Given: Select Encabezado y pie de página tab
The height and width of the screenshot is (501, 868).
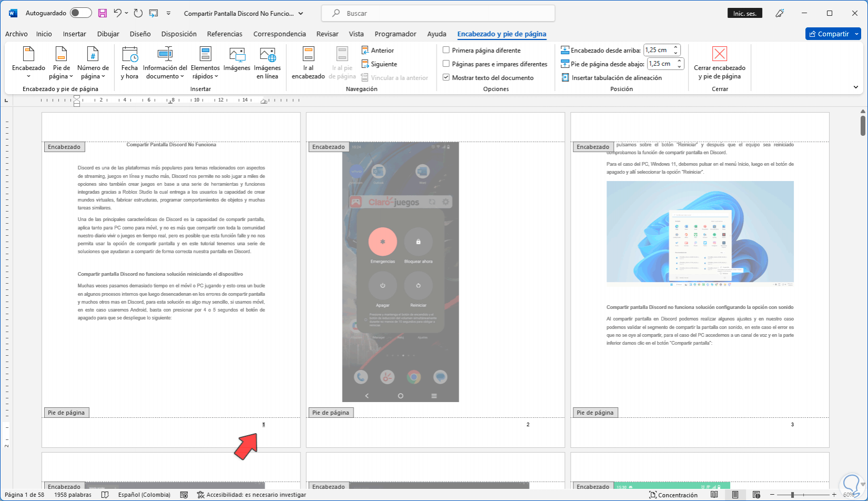Looking at the screenshot, I should tap(502, 34).
